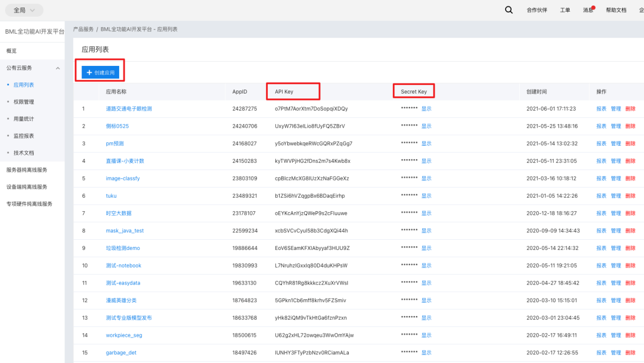Select AppID value 24287275
Viewport: 644px width, 363px height.
(x=245, y=109)
